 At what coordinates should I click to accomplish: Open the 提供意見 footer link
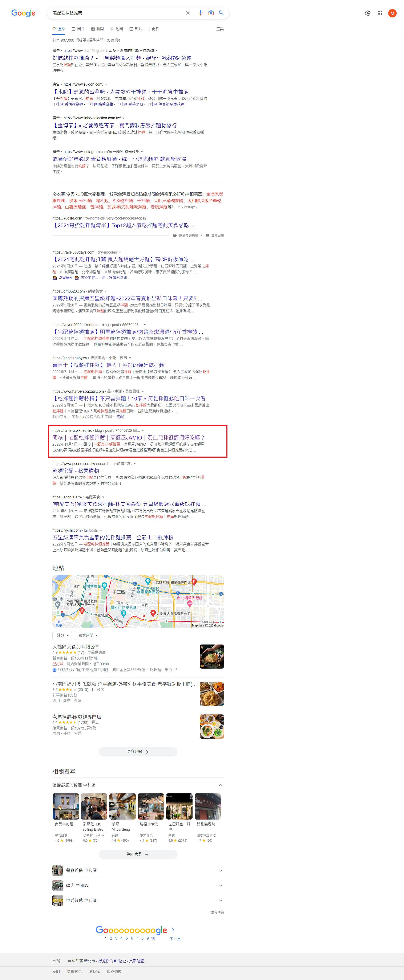pos(74,972)
